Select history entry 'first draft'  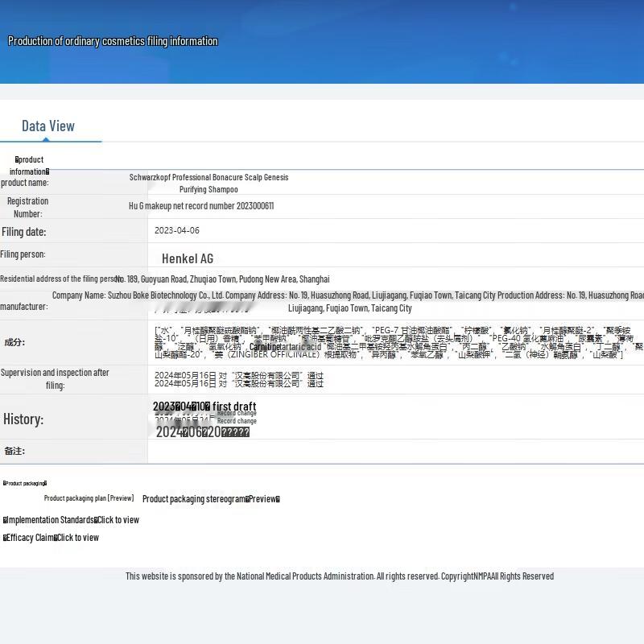pyautogui.click(x=234, y=407)
